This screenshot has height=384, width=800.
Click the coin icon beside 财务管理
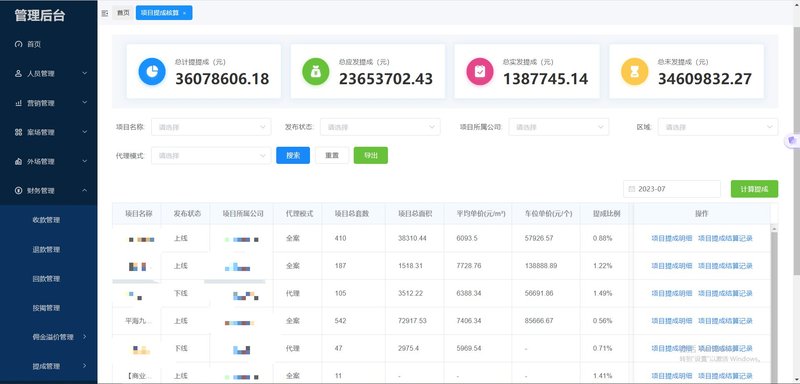coord(19,191)
